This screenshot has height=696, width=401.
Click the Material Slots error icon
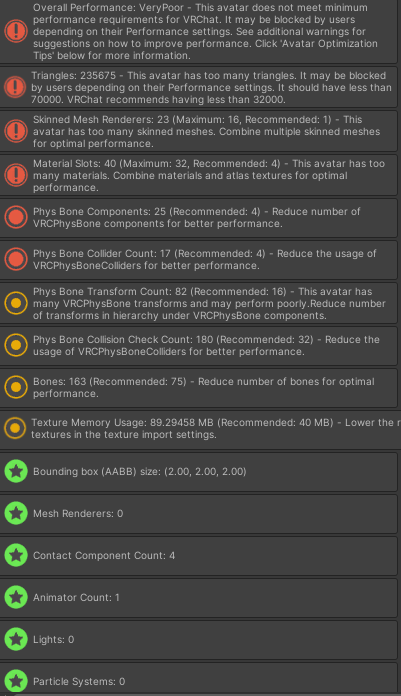(x=16, y=175)
